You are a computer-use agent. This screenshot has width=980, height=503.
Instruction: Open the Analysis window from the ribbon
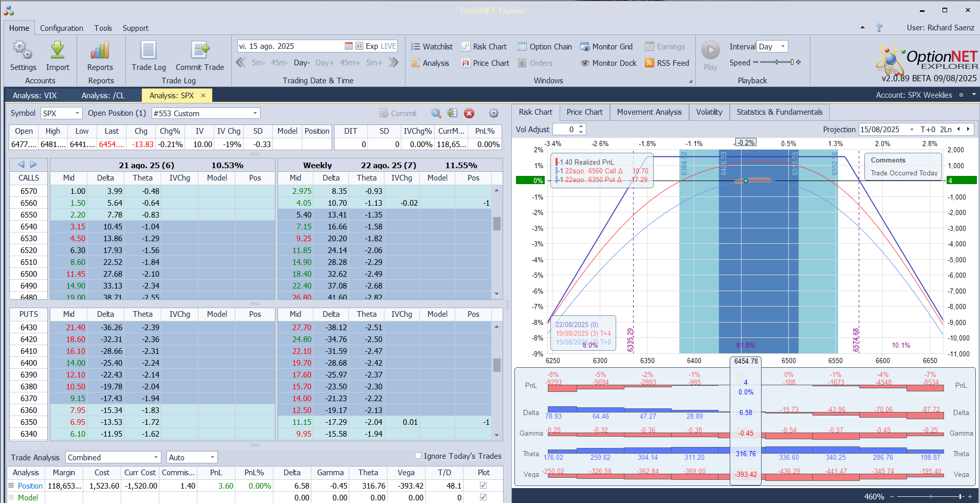point(430,63)
